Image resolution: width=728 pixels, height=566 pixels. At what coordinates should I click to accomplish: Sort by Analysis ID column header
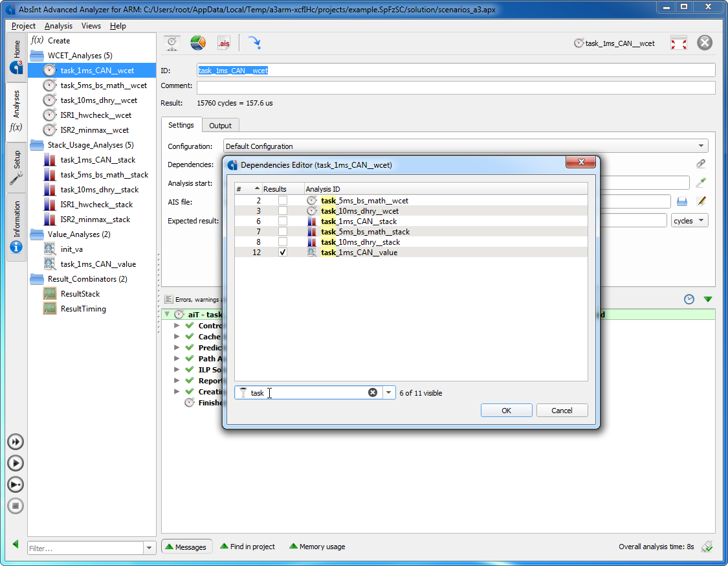coord(446,189)
